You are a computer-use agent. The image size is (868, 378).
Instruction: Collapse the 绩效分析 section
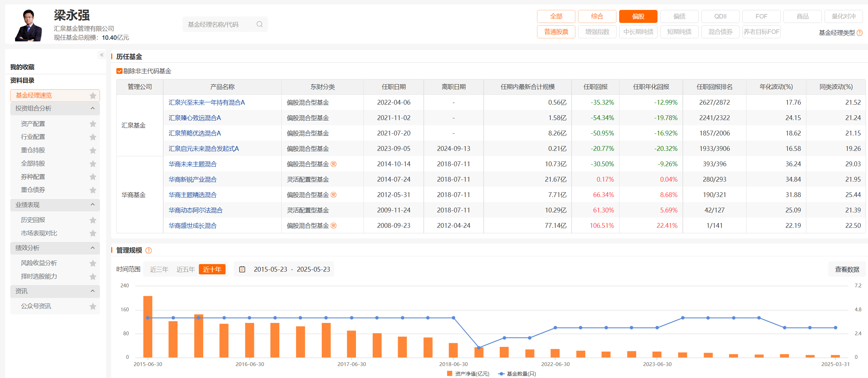click(x=92, y=248)
